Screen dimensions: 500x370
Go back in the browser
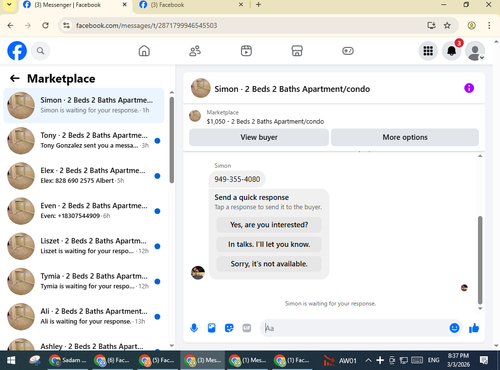click(10, 25)
